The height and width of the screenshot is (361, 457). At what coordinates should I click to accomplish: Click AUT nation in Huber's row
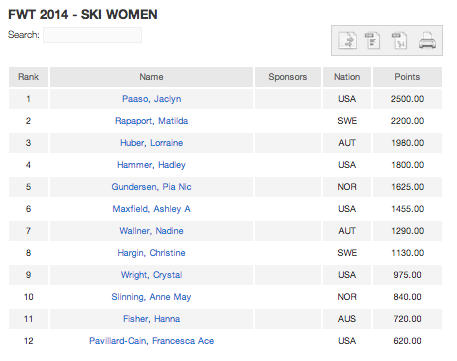347,143
